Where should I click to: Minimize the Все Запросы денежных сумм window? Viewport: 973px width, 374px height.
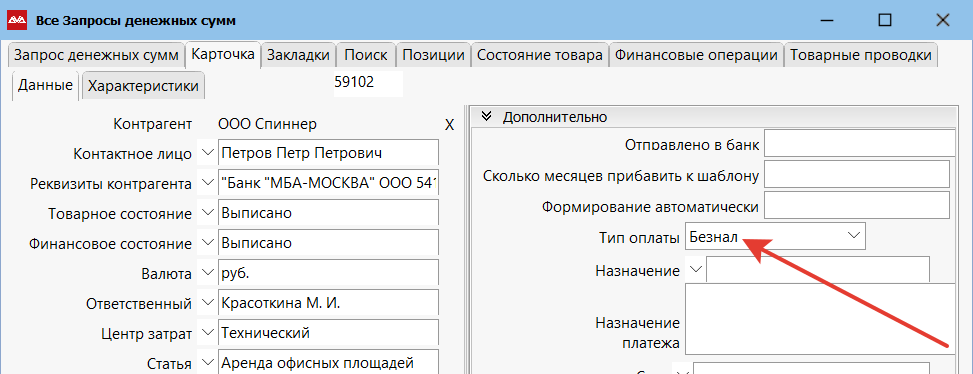pos(828,20)
